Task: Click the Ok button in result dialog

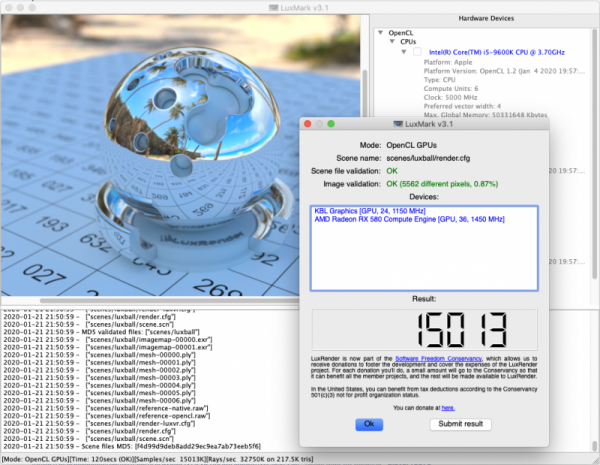Action: pos(369,424)
